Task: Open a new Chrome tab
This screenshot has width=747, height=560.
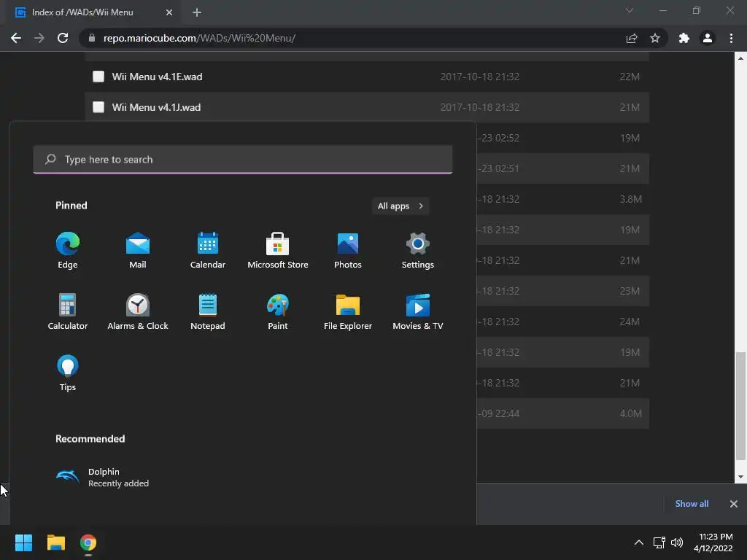Action: 197,12
